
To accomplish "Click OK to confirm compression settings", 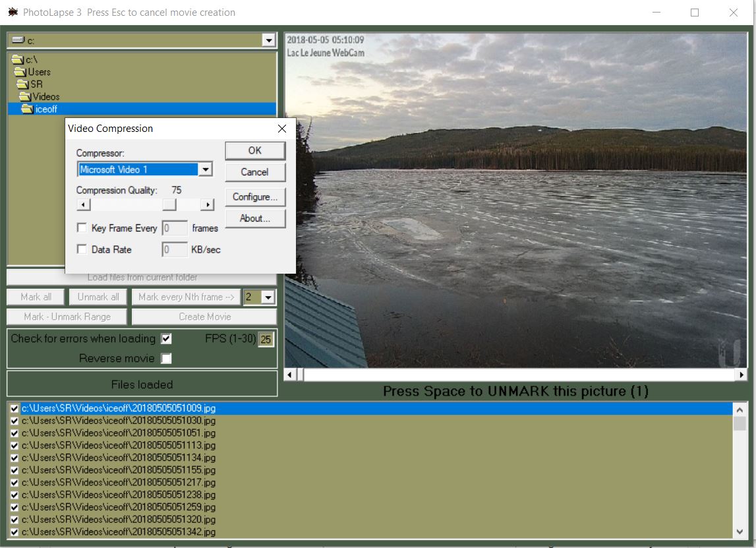I will [x=254, y=150].
